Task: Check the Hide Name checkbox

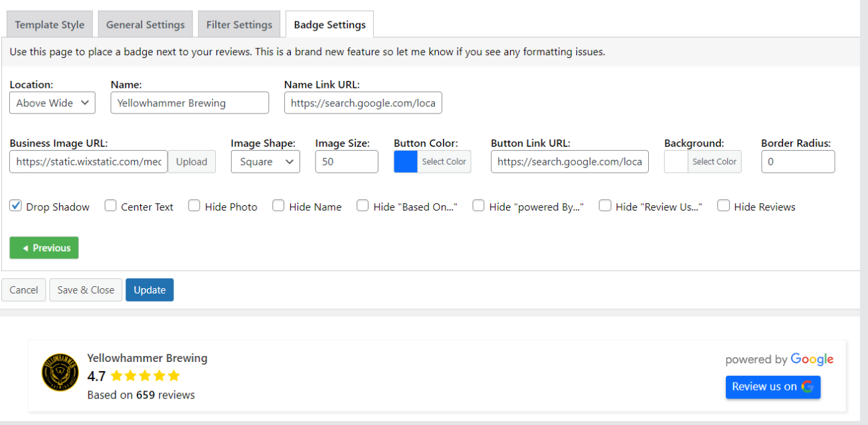Action: 279,206
